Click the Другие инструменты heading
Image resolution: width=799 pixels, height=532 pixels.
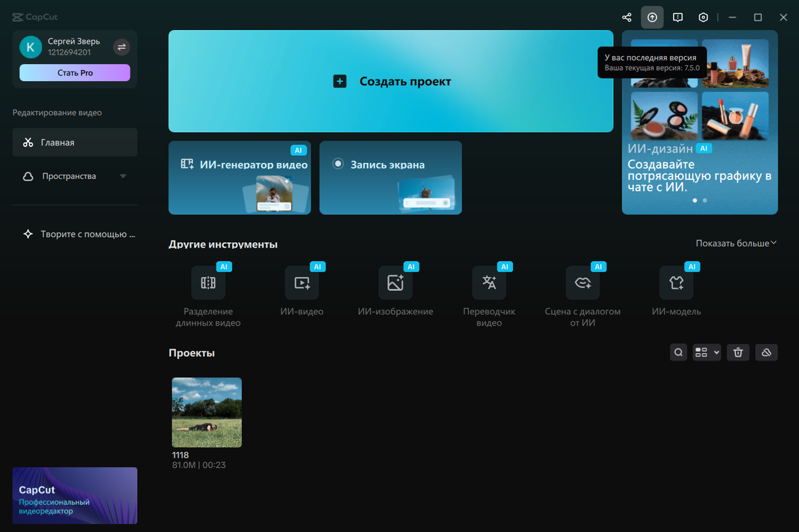click(223, 244)
